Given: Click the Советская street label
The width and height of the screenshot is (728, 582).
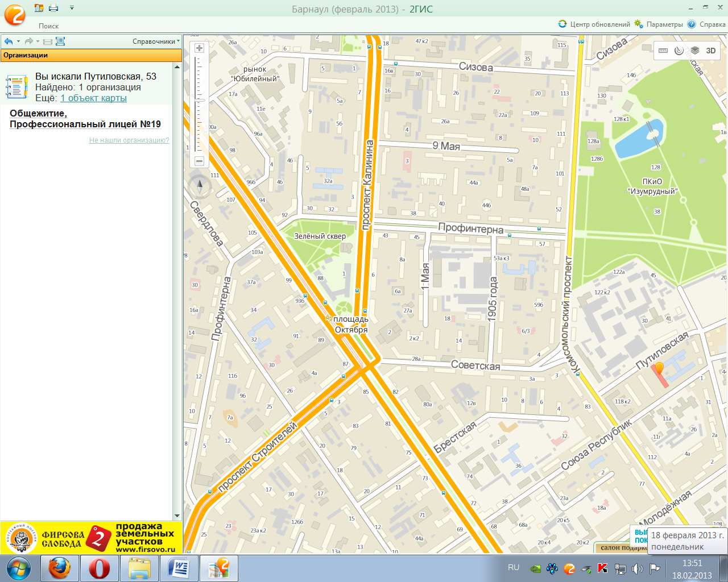Looking at the screenshot, I should click(475, 365).
